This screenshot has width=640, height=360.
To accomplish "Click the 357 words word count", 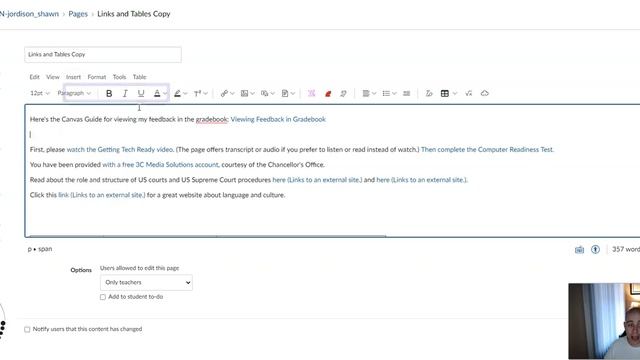I will click(626, 249).
